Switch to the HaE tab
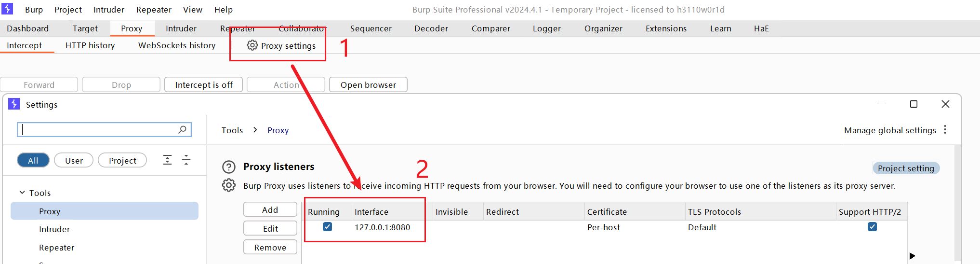This screenshot has height=264, width=980. (761, 28)
